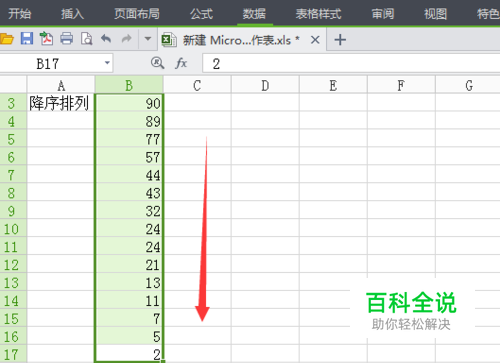The width and height of the screenshot is (500, 363).
Task: Click cell containing 降序排列
Action: [x=61, y=103]
